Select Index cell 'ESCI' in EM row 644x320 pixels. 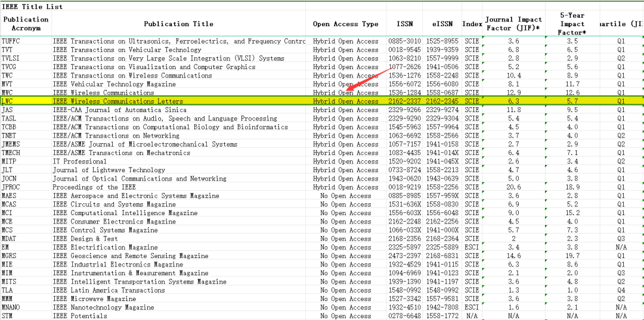[472, 247]
